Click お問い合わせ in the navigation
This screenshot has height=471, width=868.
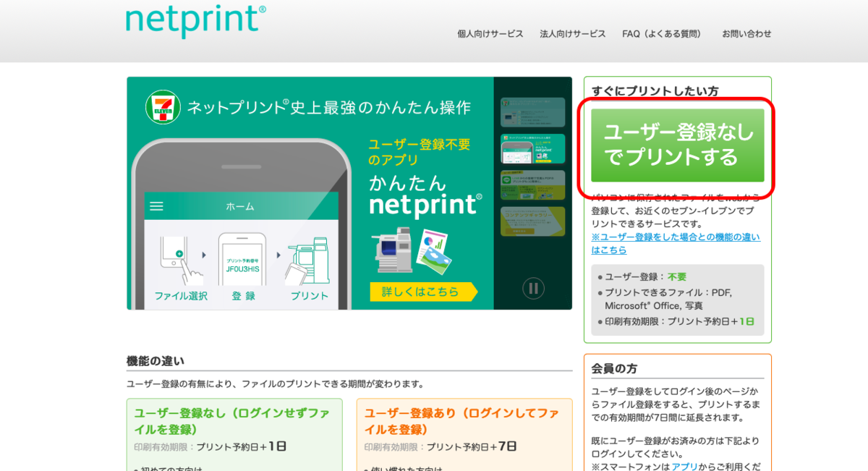tap(746, 33)
